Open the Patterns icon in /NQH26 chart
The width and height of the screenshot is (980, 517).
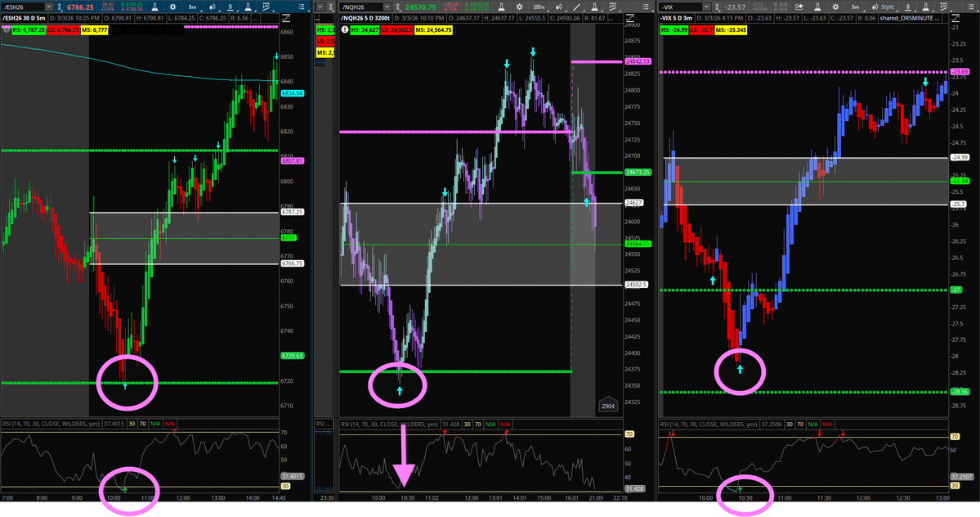612,7
